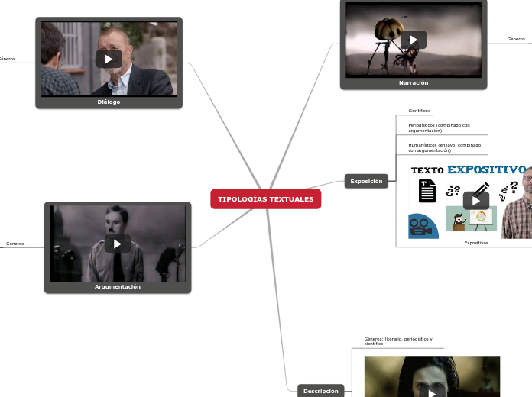
Task: Select the Descripción node label
Action: pos(320,391)
